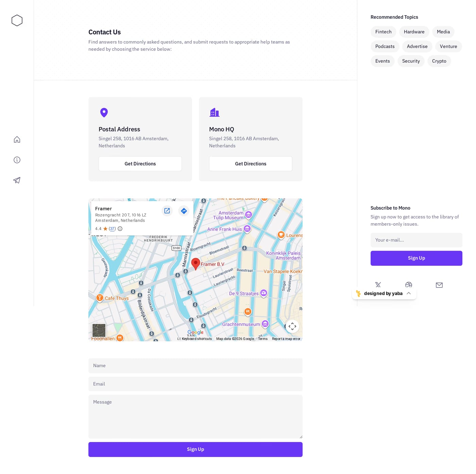Click the Recommended Topics heading
The image size is (476, 474).
(x=394, y=17)
